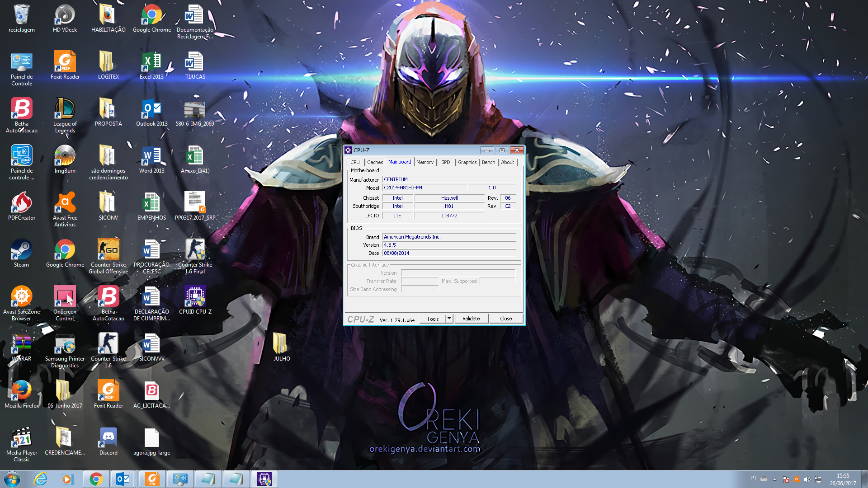868x488 pixels.
Task: Open the PROPOSTA folder
Action: (x=108, y=112)
